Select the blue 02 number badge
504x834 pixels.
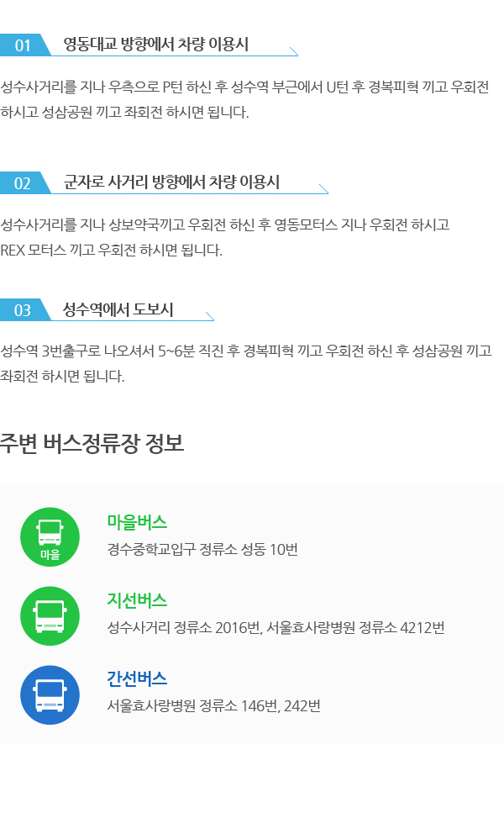24,183
